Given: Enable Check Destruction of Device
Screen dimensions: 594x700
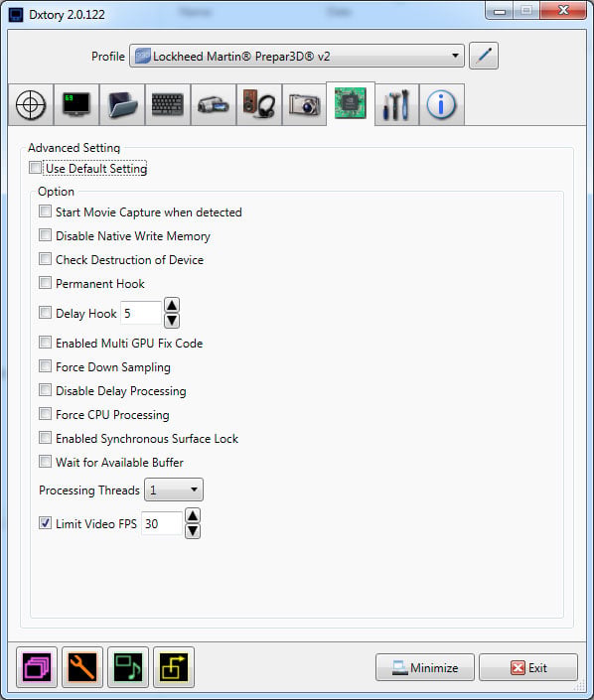Looking at the screenshot, I should tap(45, 258).
